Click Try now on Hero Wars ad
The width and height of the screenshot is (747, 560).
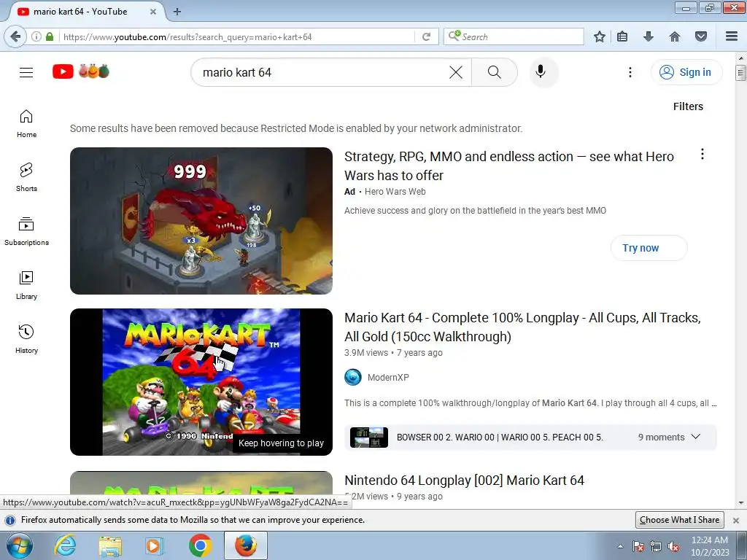pos(649,248)
